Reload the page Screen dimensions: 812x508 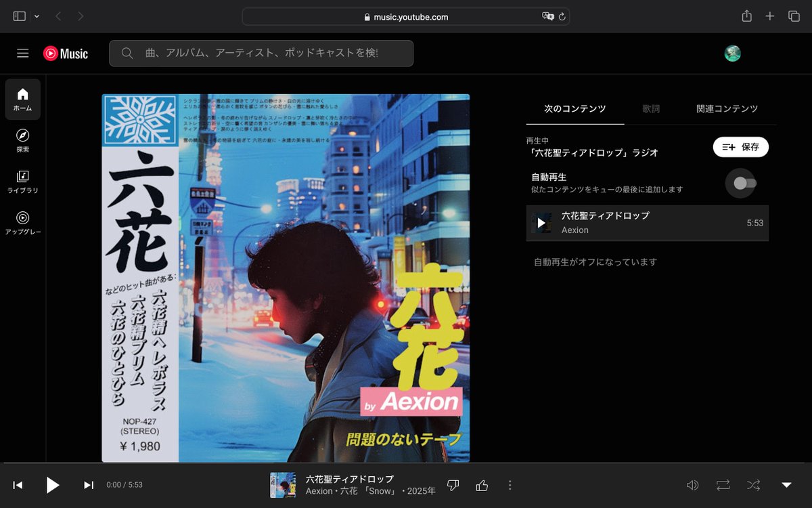[562, 16]
